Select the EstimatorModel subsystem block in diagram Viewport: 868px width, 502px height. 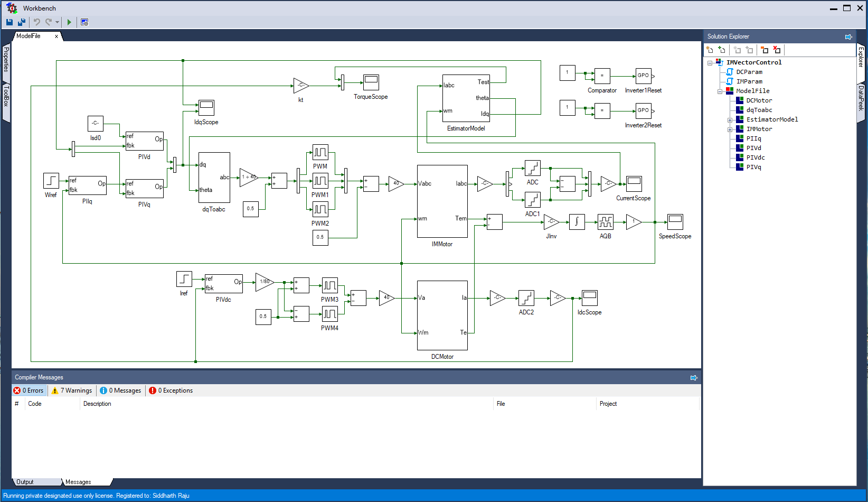[466, 98]
